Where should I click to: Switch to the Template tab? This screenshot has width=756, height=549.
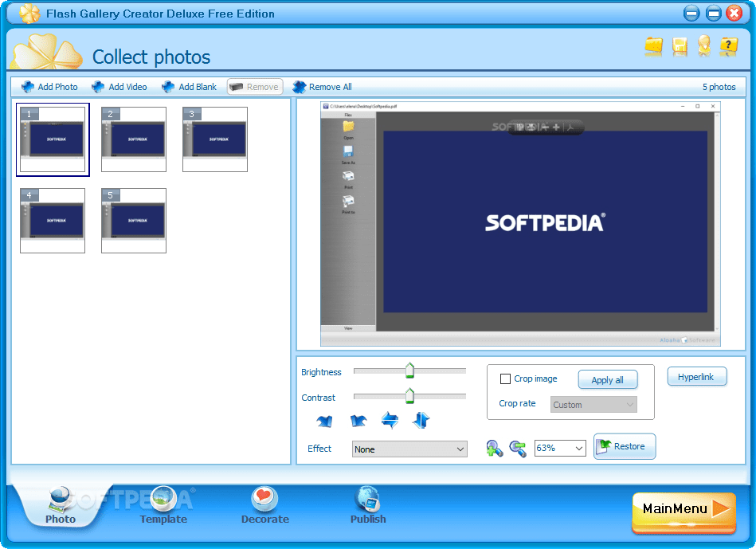coord(163,506)
